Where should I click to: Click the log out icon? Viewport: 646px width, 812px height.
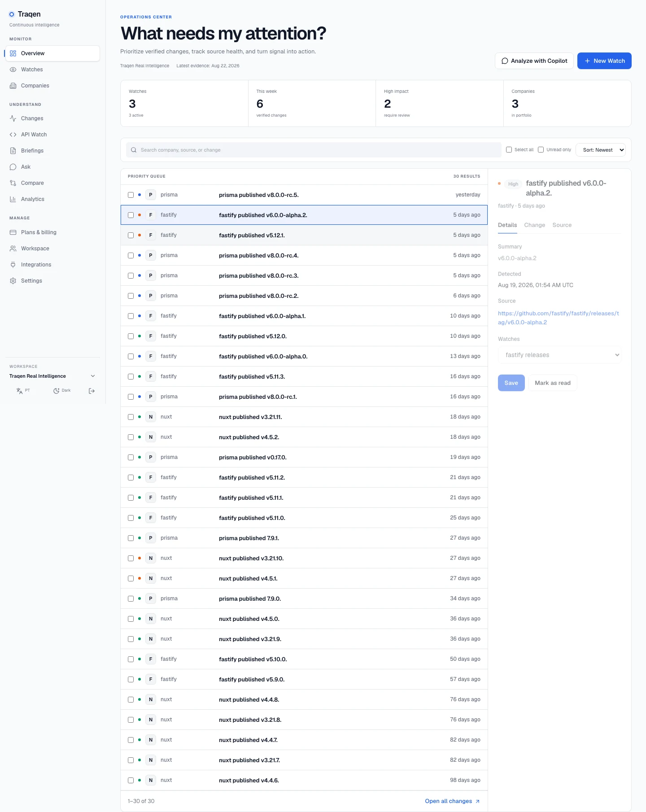(92, 391)
